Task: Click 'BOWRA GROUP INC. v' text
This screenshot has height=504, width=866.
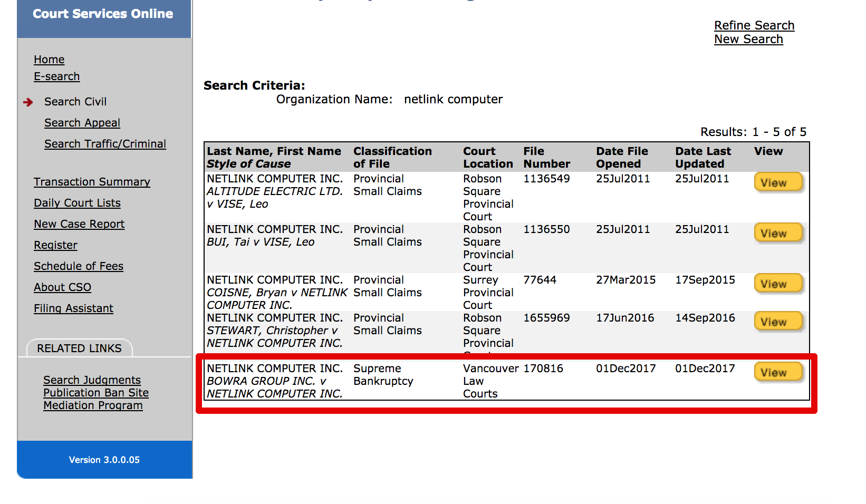Action: pos(266,381)
